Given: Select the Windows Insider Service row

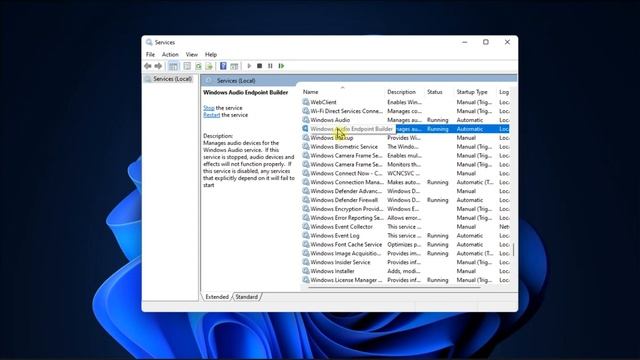Looking at the screenshot, I should (x=405, y=262).
